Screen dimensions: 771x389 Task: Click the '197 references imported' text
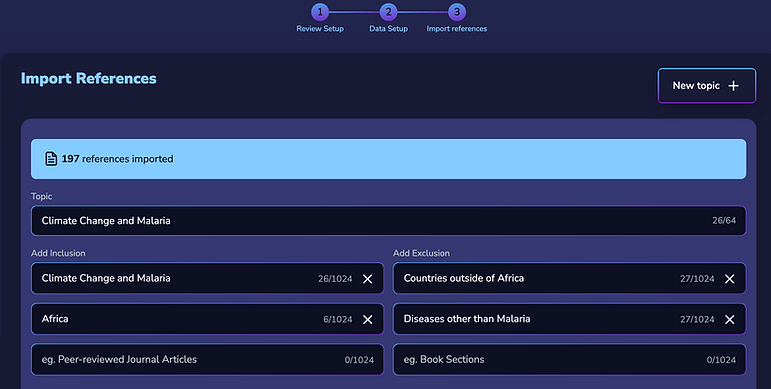click(x=118, y=159)
